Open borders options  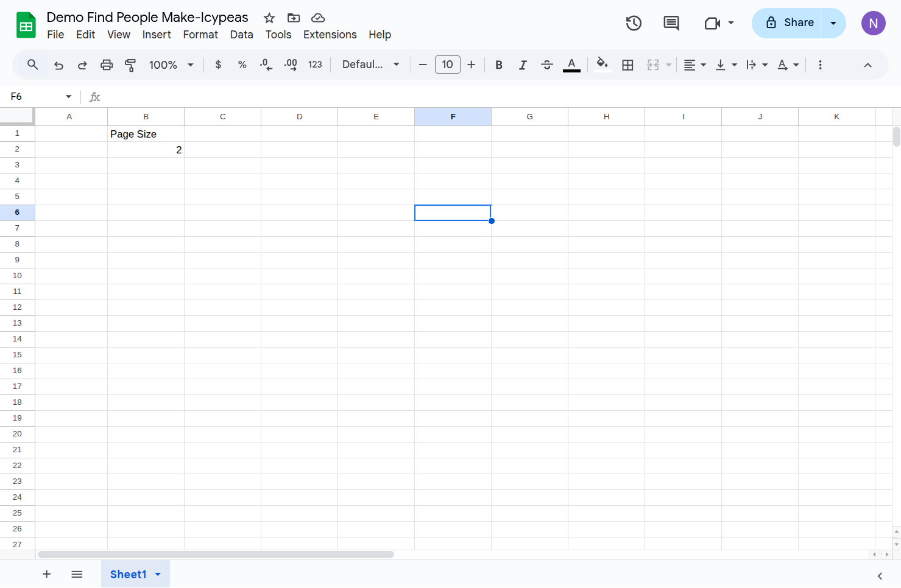click(x=627, y=65)
